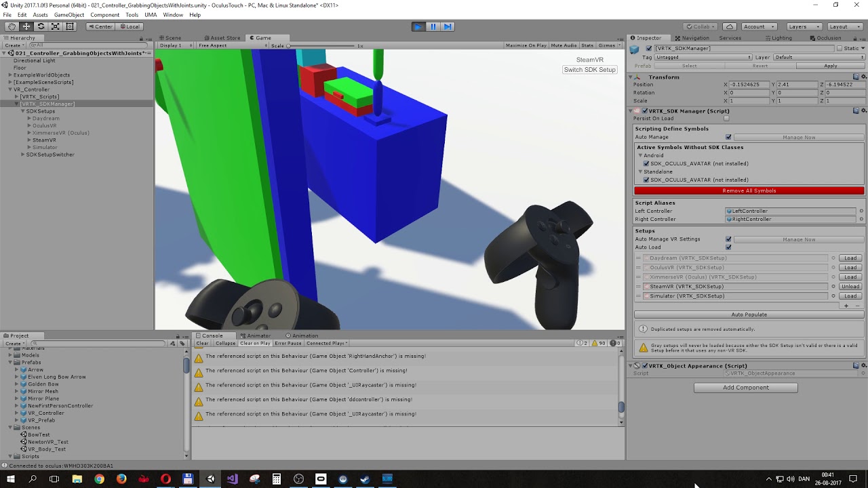Image resolution: width=868 pixels, height=488 pixels.
Task: Open Calculator from the taskbar
Action: [x=276, y=479]
